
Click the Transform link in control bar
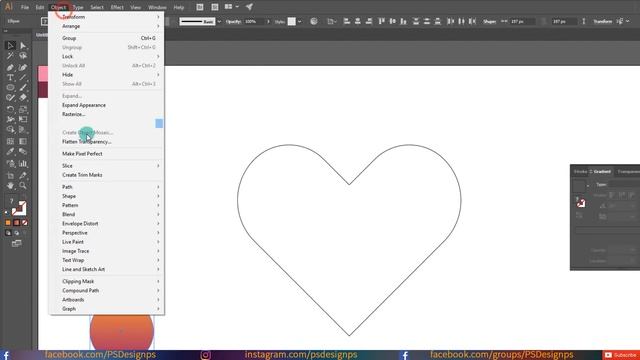(x=602, y=21)
